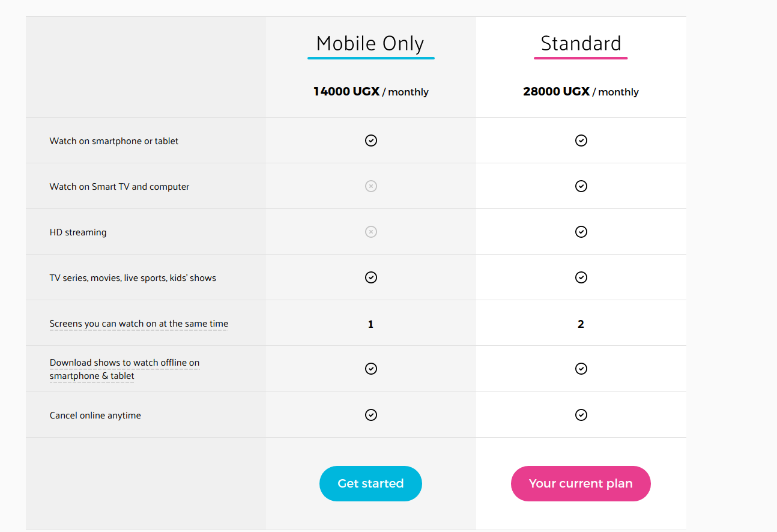Click the Your current plan button
This screenshot has width=777, height=532.
tap(581, 483)
